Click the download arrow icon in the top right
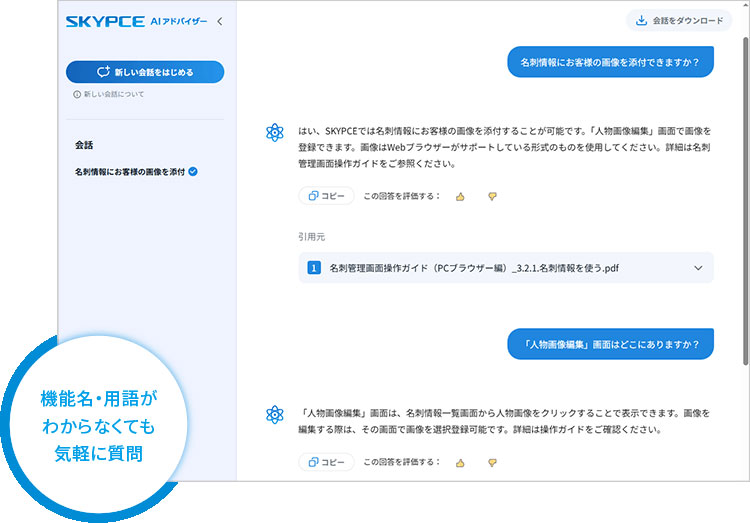Image resolution: width=750 pixels, height=523 pixels. point(641,21)
